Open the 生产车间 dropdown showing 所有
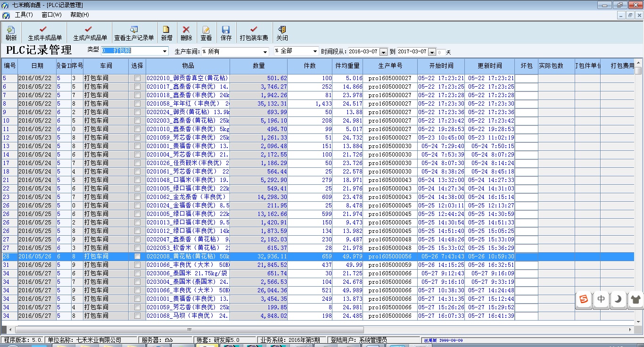The height and width of the screenshot is (347, 644). click(x=265, y=51)
